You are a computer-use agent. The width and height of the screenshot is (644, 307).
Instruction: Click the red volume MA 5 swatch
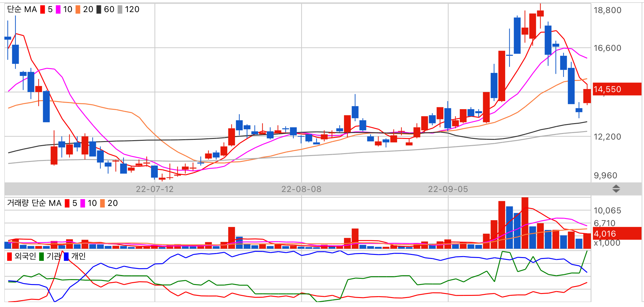67,203
